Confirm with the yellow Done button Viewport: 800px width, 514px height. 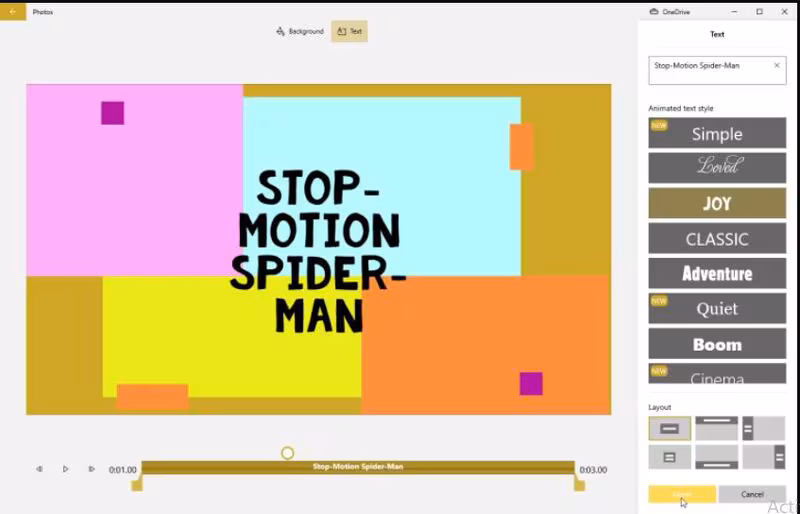click(x=682, y=494)
